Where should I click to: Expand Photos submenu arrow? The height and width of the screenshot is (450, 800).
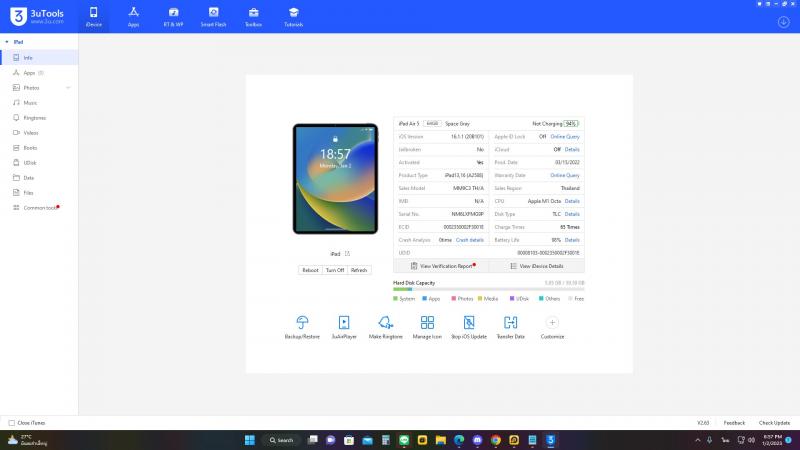point(68,88)
